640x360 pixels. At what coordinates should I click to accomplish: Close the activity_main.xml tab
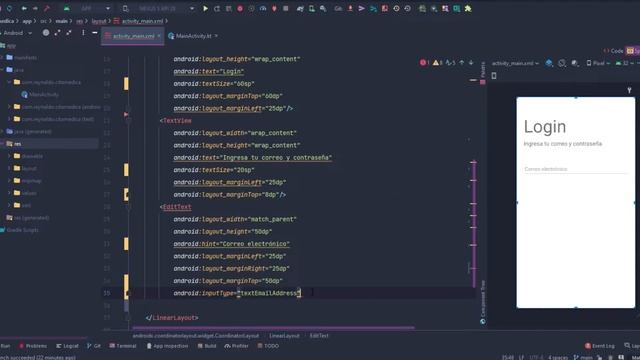(x=159, y=36)
